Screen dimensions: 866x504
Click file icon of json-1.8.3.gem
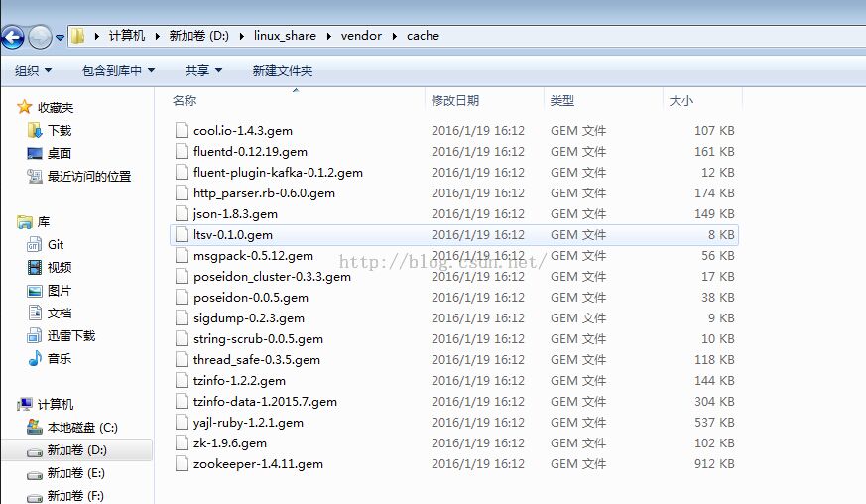[182, 214]
